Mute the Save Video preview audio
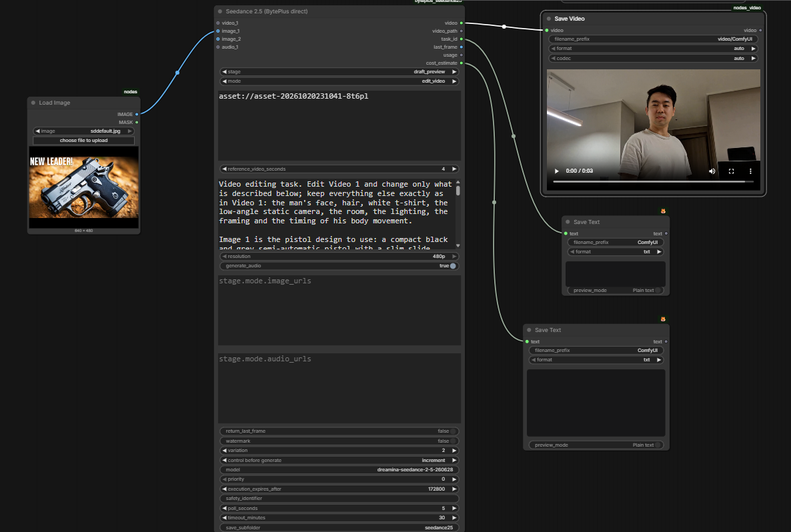 (x=712, y=171)
